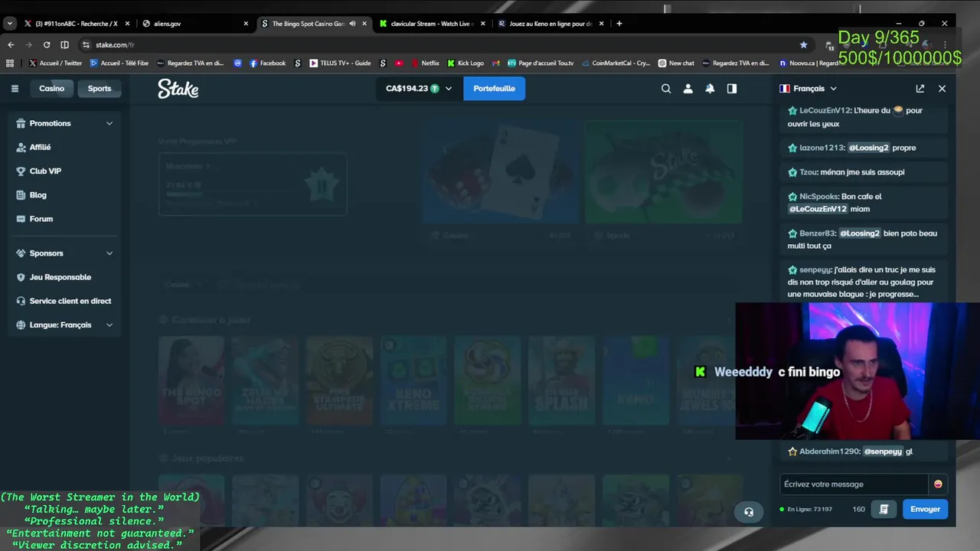This screenshot has width=980, height=551.
Task: Open the user profile icon
Action: (x=688, y=89)
